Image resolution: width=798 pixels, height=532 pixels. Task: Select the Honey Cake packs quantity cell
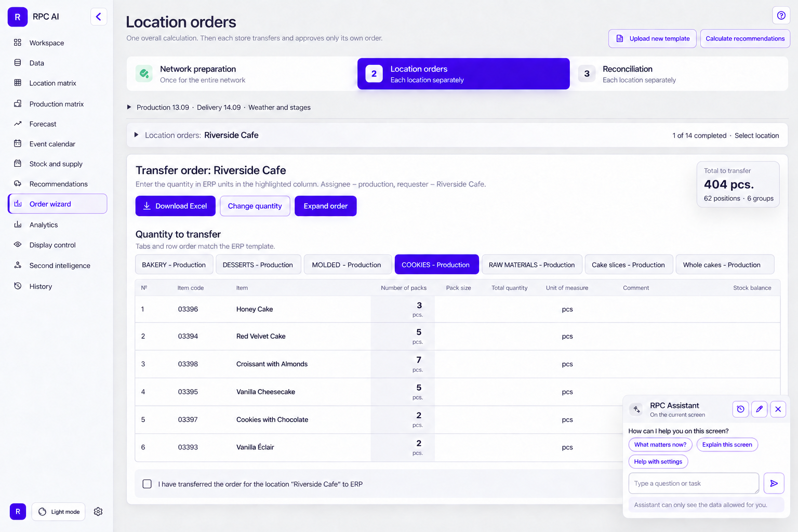[x=403, y=309]
